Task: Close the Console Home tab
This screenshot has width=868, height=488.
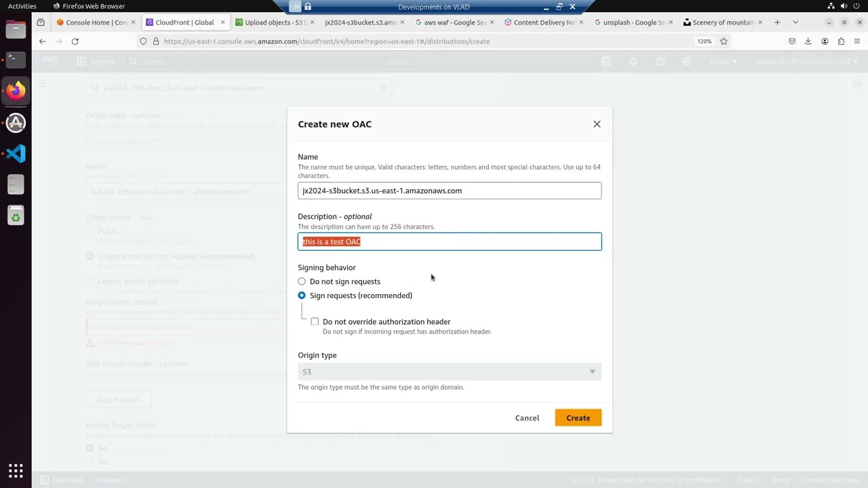Action: (133, 22)
